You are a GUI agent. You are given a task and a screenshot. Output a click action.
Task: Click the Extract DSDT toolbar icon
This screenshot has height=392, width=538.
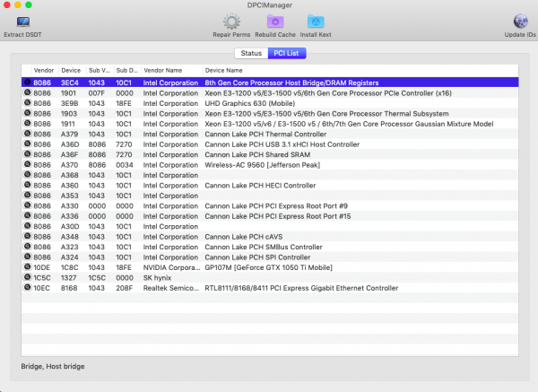[22, 22]
